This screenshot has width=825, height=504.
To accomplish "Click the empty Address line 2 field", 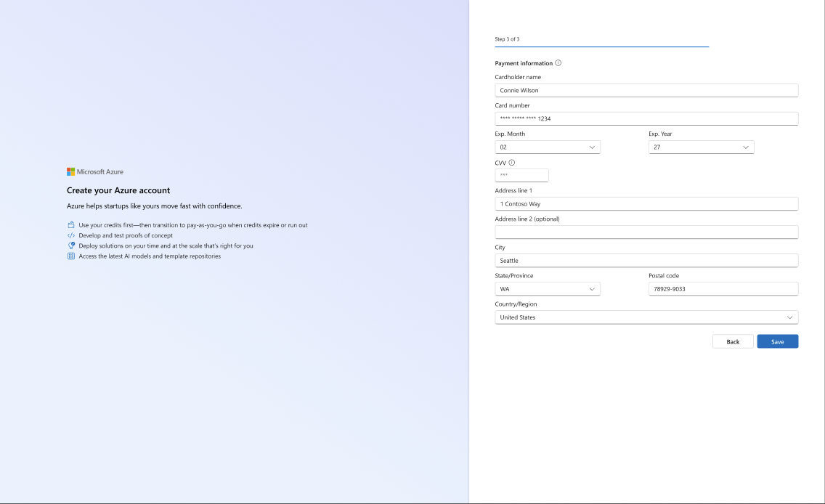I will pos(646,232).
